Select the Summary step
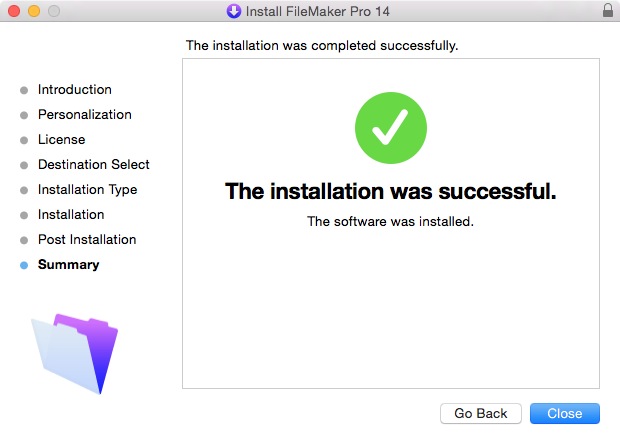This screenshot has width=620, height=438. (x=68, y=265)
